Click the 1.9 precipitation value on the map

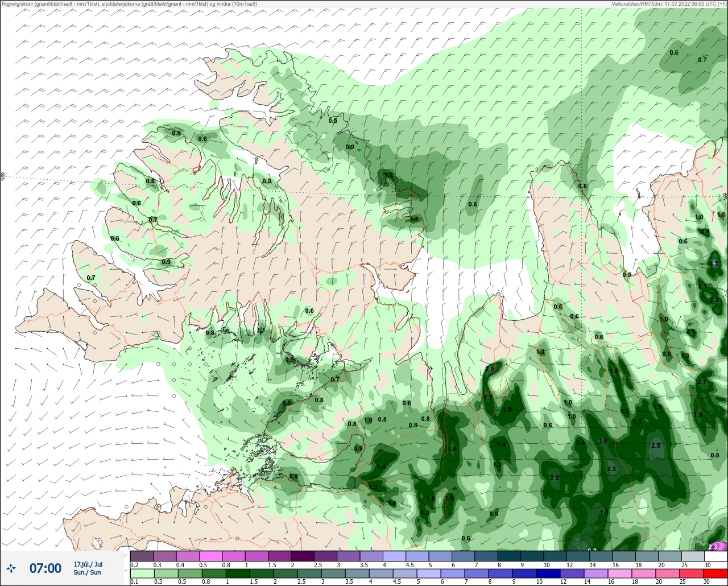click(x=603, y=440)
